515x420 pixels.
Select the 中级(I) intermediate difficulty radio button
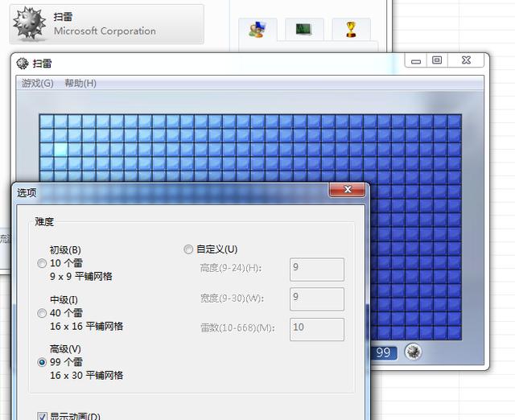coord(42,313)
